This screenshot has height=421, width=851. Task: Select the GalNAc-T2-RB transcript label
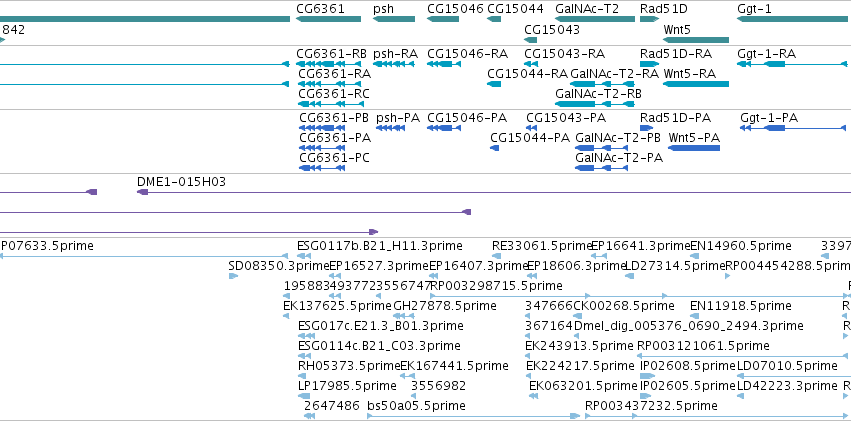598,93
